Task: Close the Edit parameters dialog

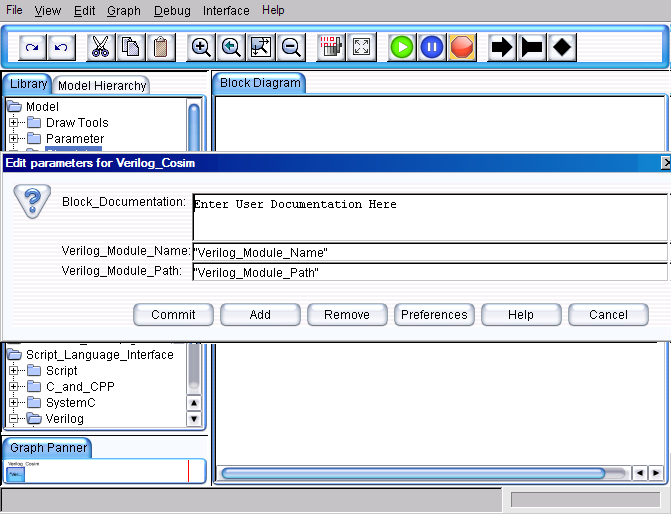Action: point(666,163)
